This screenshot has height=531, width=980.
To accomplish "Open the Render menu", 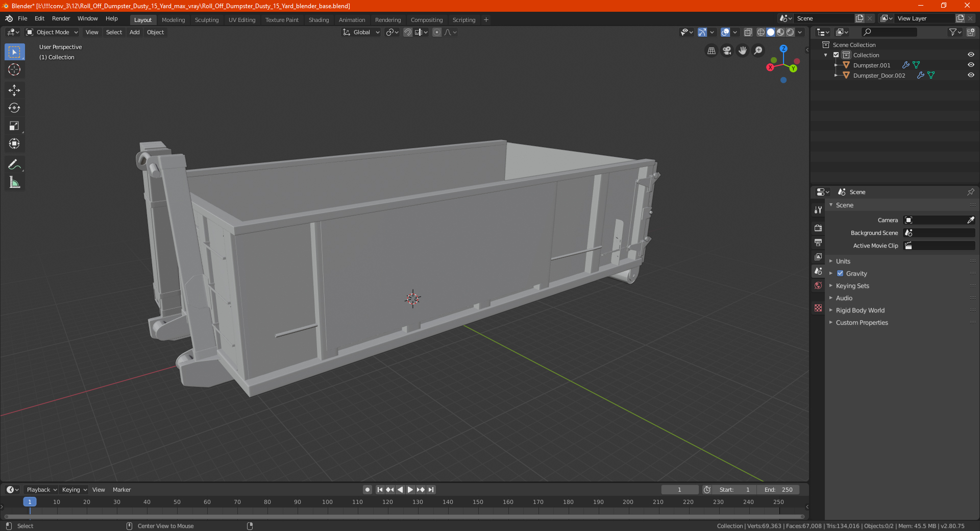I will click(x=61, y=18).
